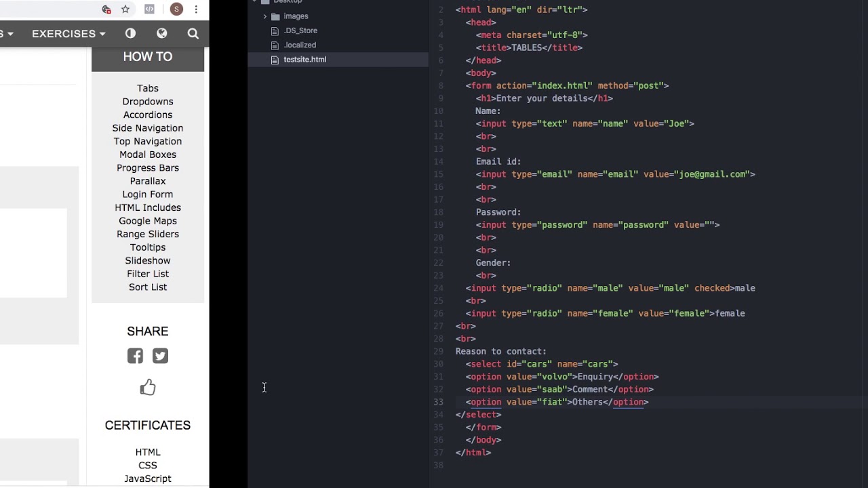868x488 pixels.
Task: Select testsite.html in the tree view
Action: click(x=338, y=60)
